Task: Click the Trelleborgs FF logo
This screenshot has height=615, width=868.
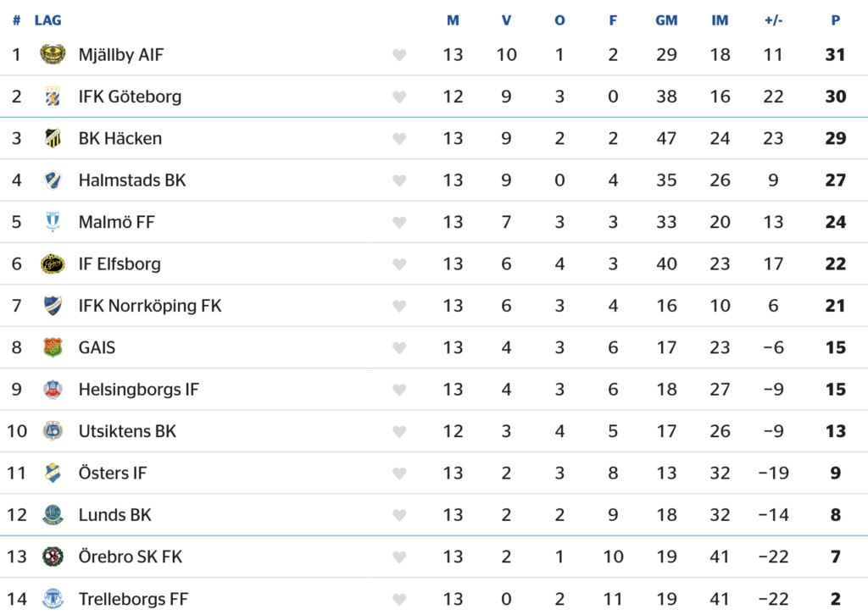Action: tap(53, 598)
